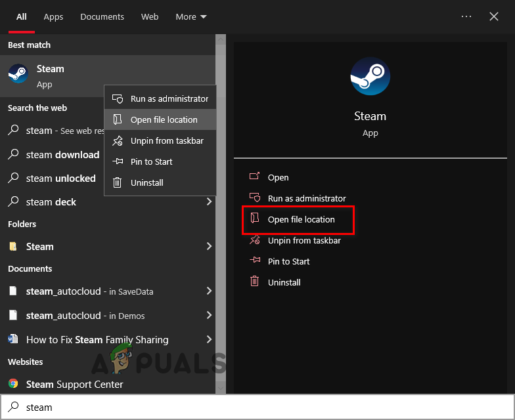Expand How to Fix Steam Family Sharing arrow
The image size is (515, 420).
click(209, 339)
